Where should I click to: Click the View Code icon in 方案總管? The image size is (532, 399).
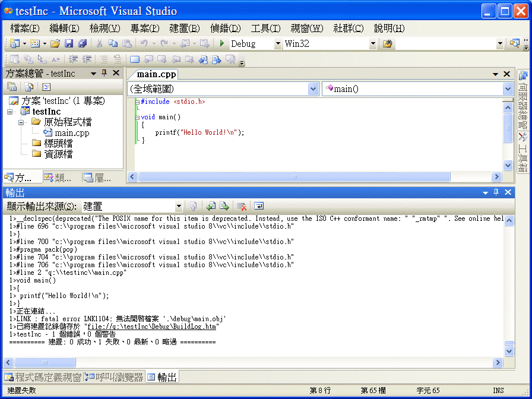pos(46,87)
